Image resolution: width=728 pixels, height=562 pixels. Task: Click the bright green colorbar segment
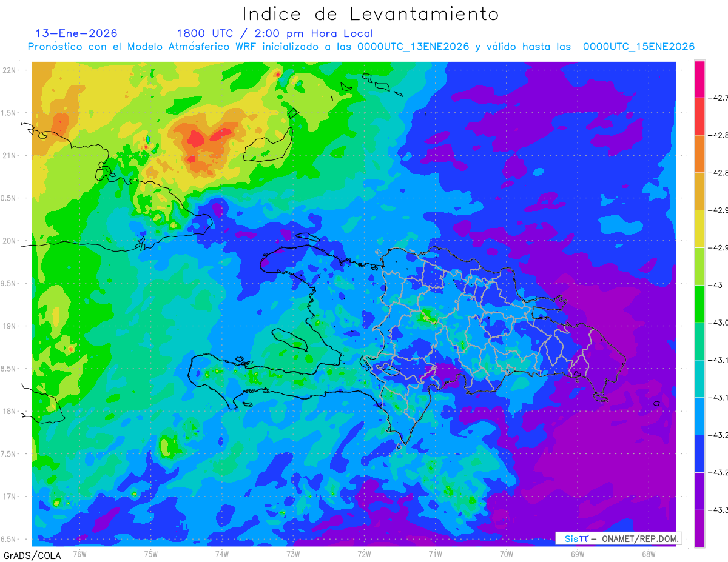(x=699, y=304)
